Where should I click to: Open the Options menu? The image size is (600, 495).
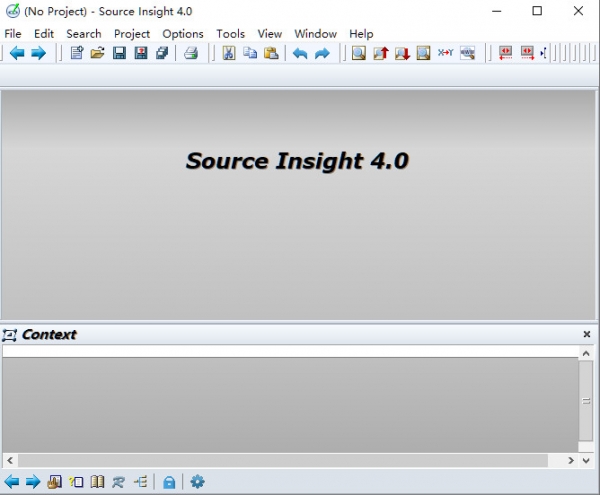tap(183, 34)
